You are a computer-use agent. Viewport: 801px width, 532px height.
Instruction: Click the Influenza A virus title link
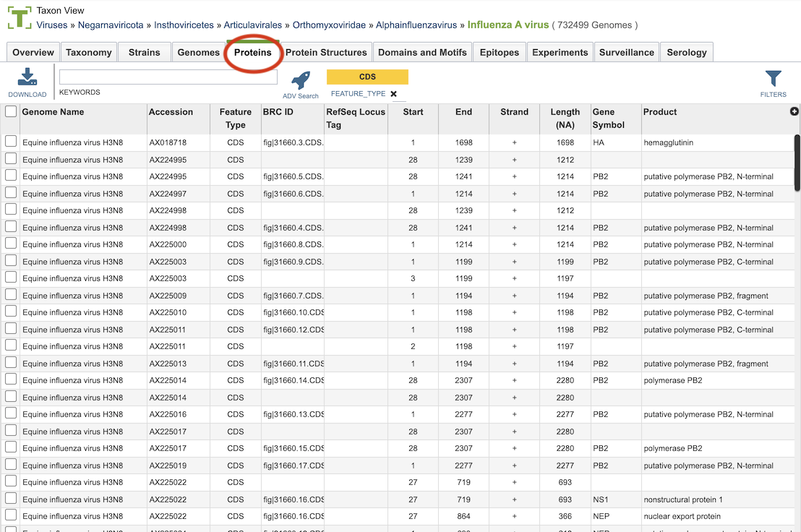click(508, 25)
